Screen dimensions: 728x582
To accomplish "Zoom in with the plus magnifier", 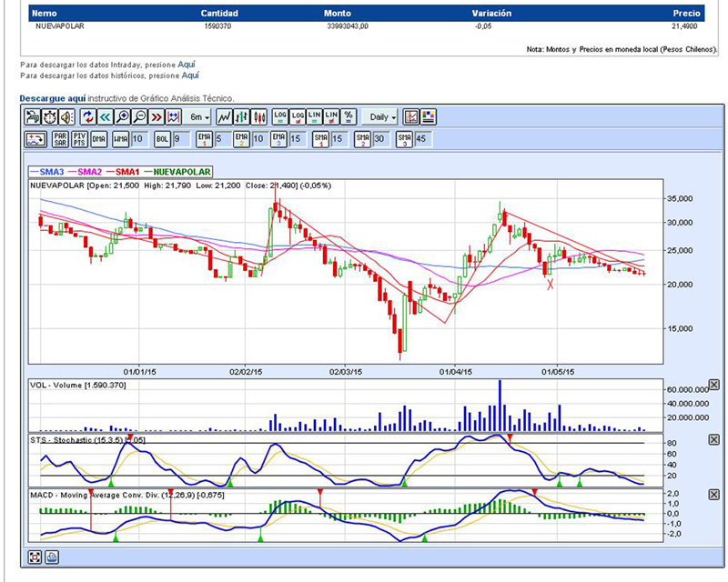I will click(x=122, y=117).
